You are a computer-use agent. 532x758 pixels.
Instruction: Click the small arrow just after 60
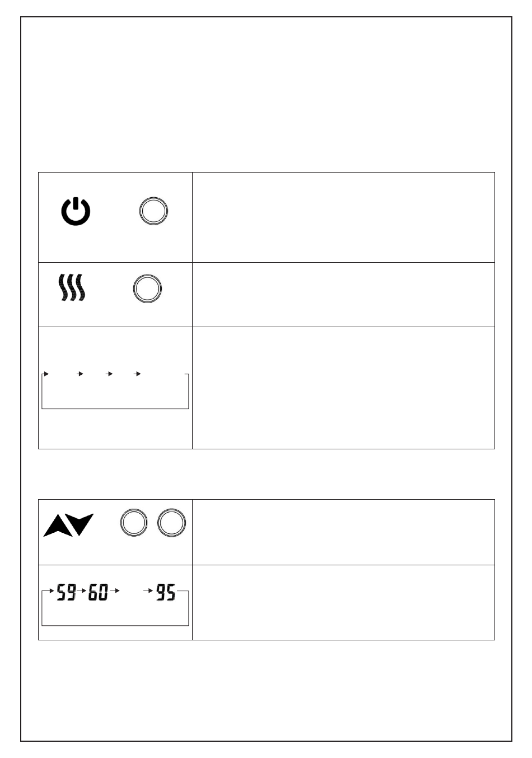point(115,590)
